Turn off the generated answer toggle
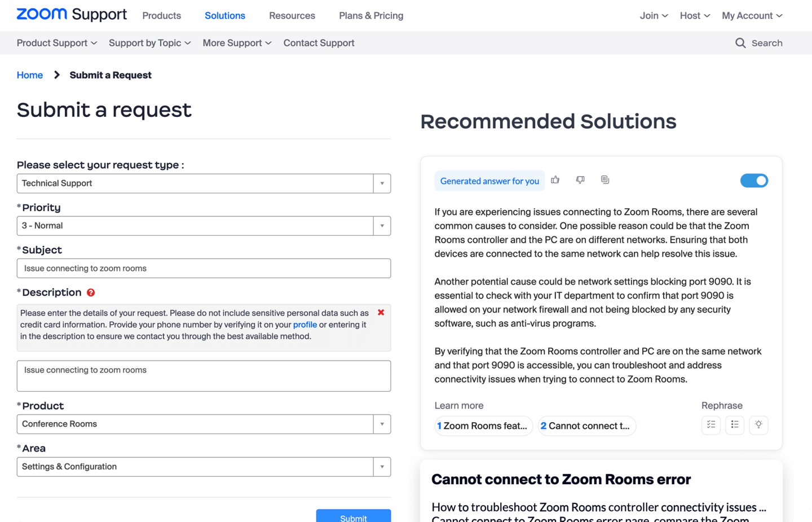Viewport: 812px width, 522px height. (754, 181)
